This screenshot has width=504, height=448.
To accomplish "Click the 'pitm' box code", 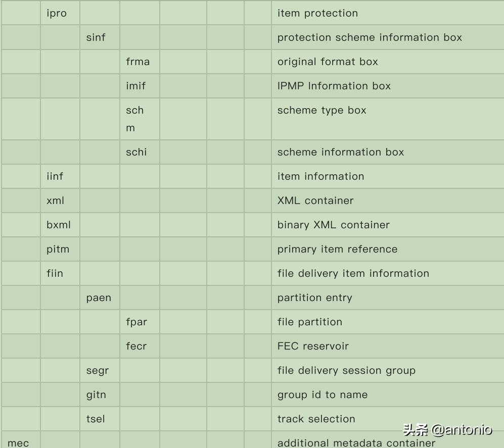I will 58,249.
